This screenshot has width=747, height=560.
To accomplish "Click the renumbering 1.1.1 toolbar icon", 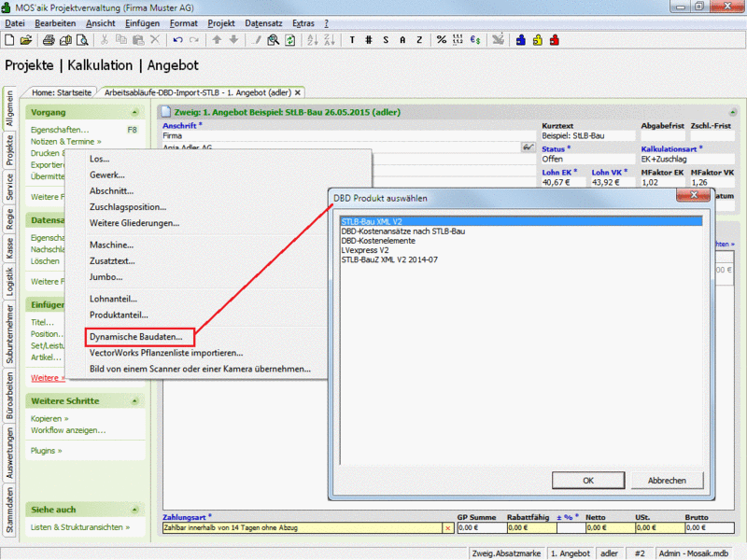I will pos(458,40).
